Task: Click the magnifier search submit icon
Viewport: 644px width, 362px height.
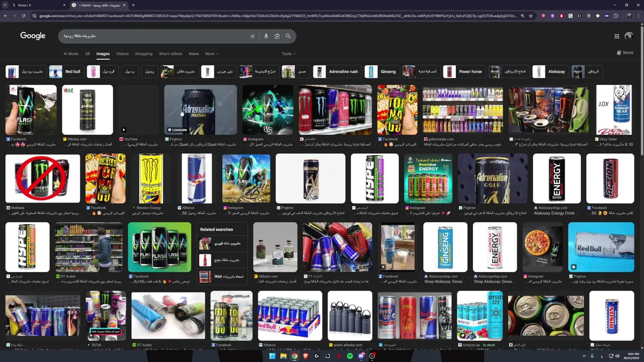Action: 288,36
